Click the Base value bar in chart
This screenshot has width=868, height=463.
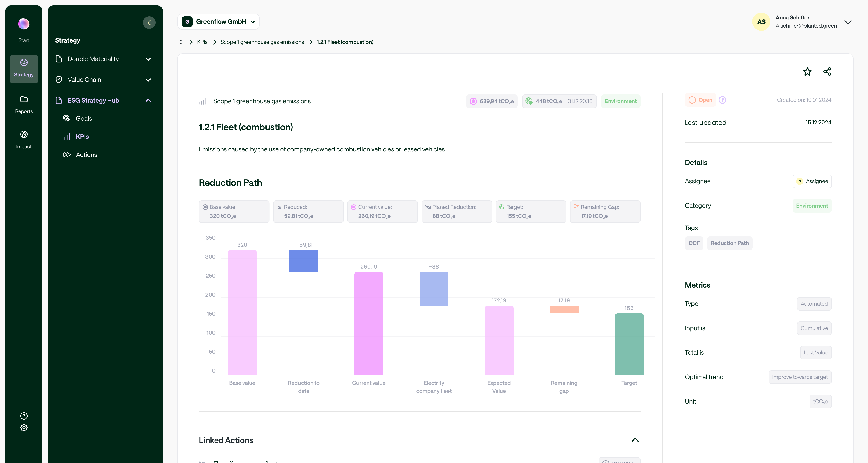point(242,312)
